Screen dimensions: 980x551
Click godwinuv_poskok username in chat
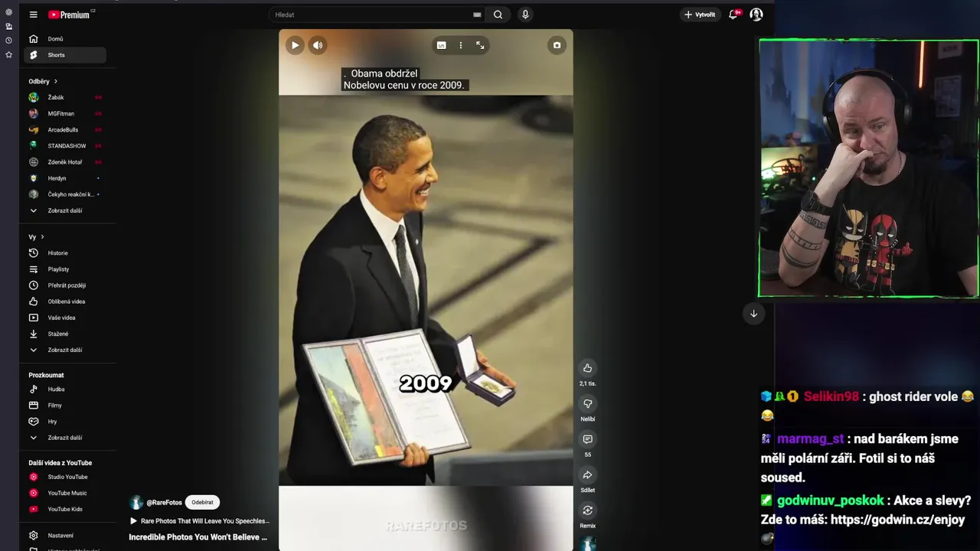830,500
